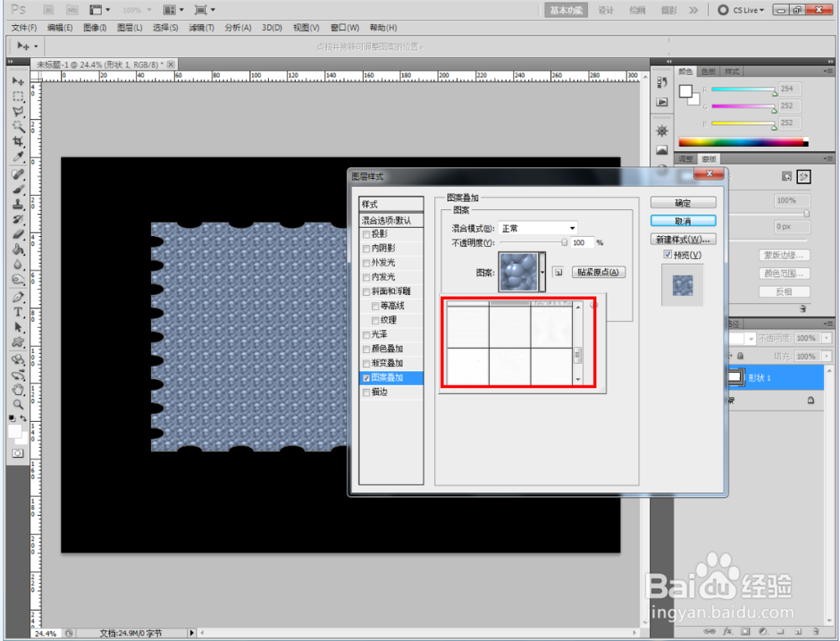This screenshot has width=840, height=641.
Task: Select the Custom Shape tool
Action: [x=18, y=342]
